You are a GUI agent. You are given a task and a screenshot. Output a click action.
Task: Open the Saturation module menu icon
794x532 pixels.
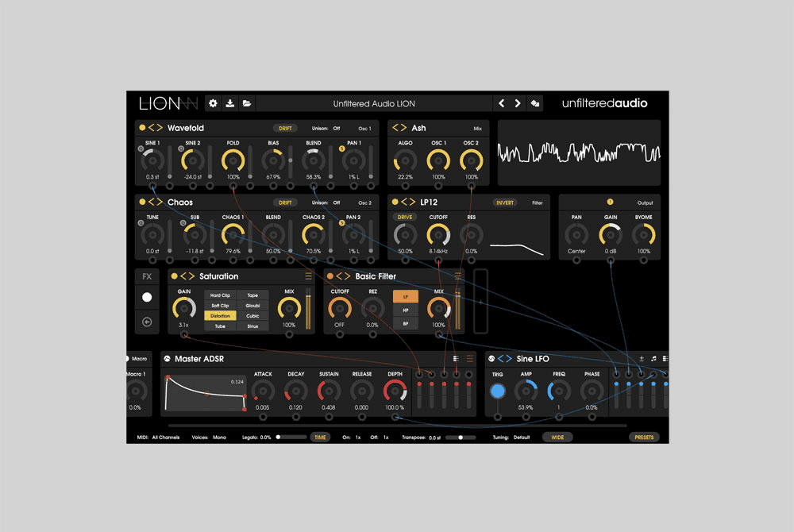click(308, 276)
